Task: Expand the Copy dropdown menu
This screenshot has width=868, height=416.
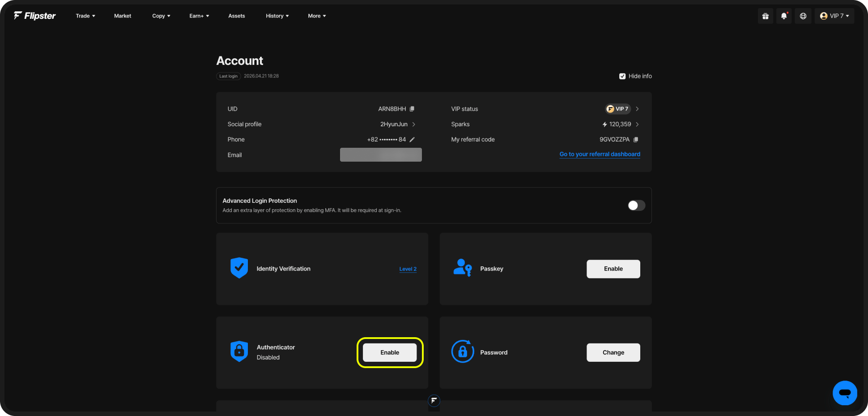Action: [161, 16]
